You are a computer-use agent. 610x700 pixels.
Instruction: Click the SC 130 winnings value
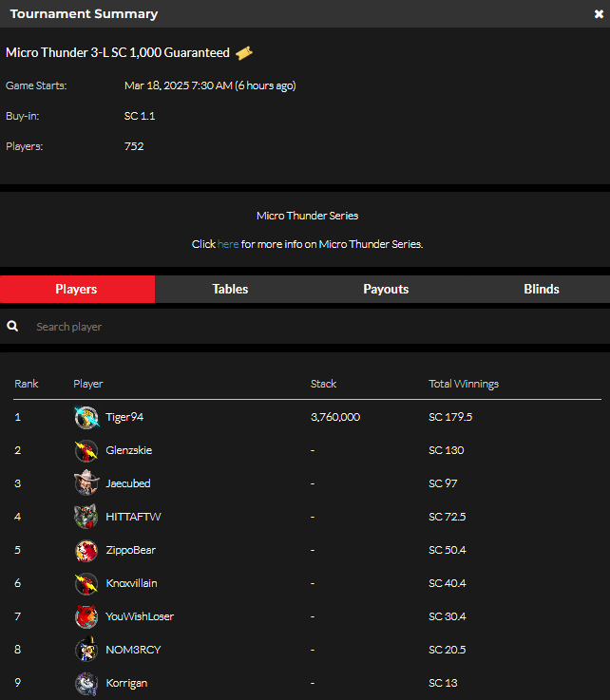pos(447,450)
